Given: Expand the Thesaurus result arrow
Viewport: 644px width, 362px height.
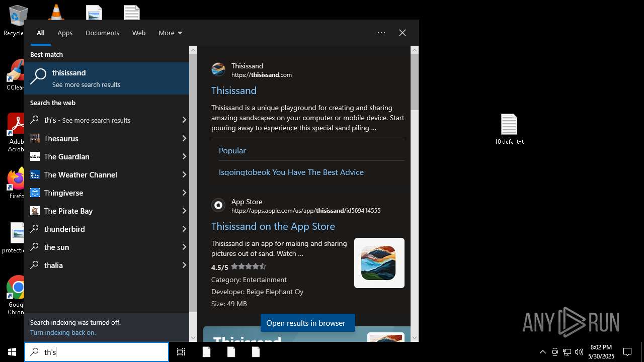Looking at the screenshot, I should pos(184,138).
